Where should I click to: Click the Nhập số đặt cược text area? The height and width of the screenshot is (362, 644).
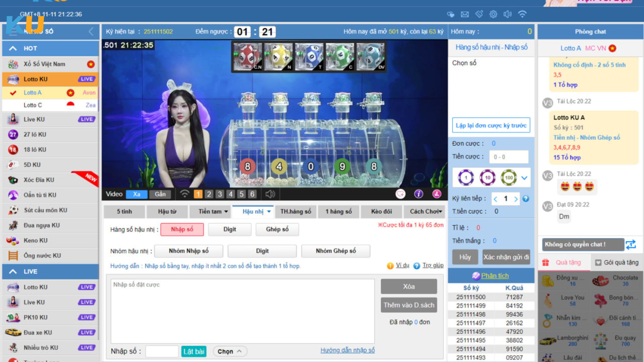coord(242,311)
